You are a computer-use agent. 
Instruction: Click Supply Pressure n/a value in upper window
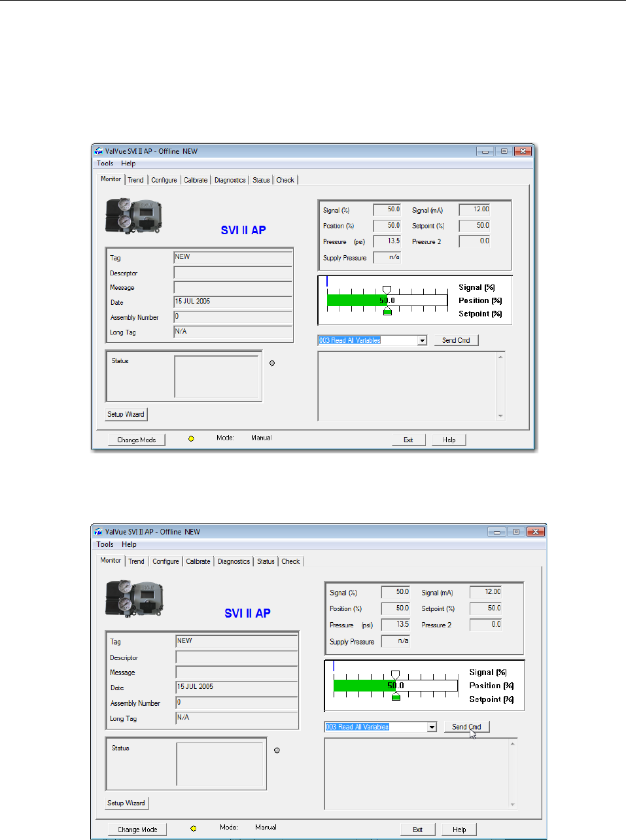387,257
